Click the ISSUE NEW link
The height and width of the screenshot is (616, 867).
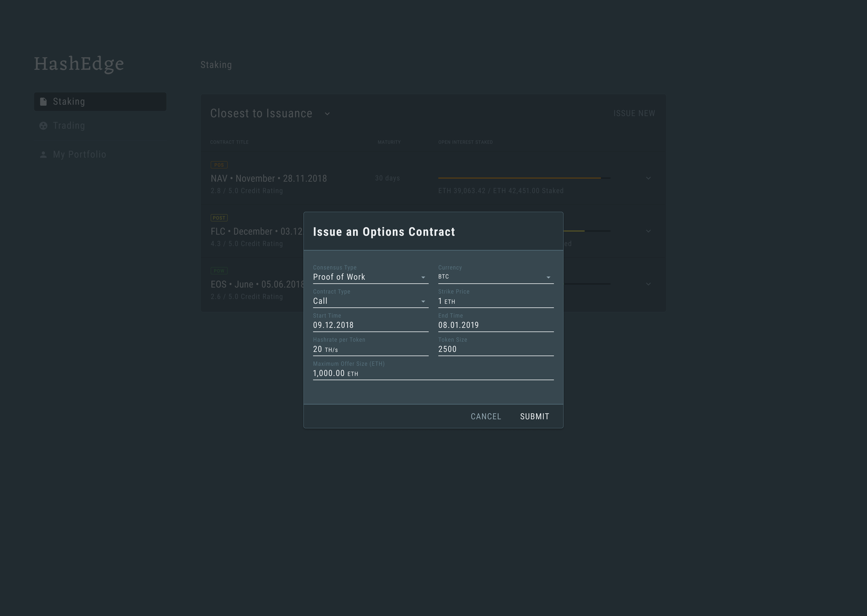(634, 113)
